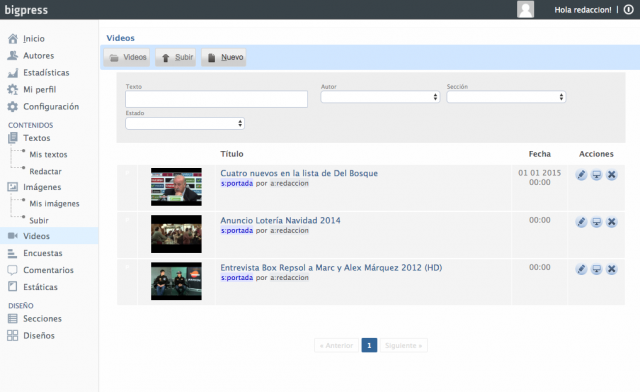Click Hola redaccion! greeting text

(x=583, y=10)
